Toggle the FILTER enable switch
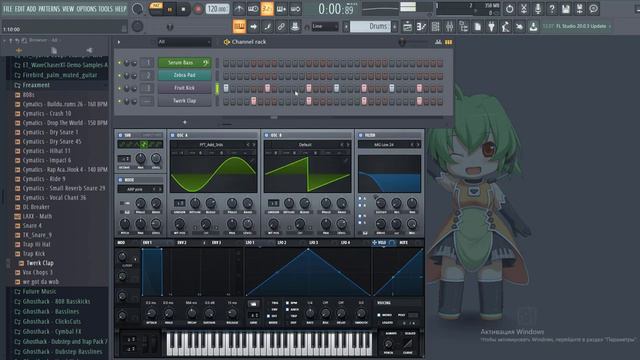This screenshot has width=640, height=360. 360,135
